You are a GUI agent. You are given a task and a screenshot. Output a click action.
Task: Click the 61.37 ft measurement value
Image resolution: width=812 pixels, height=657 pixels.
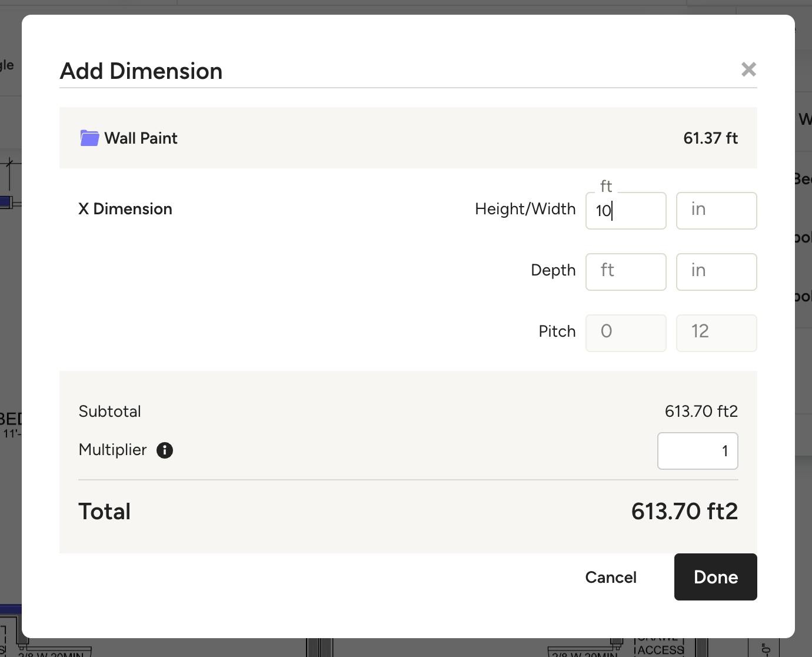coord(710,138)
